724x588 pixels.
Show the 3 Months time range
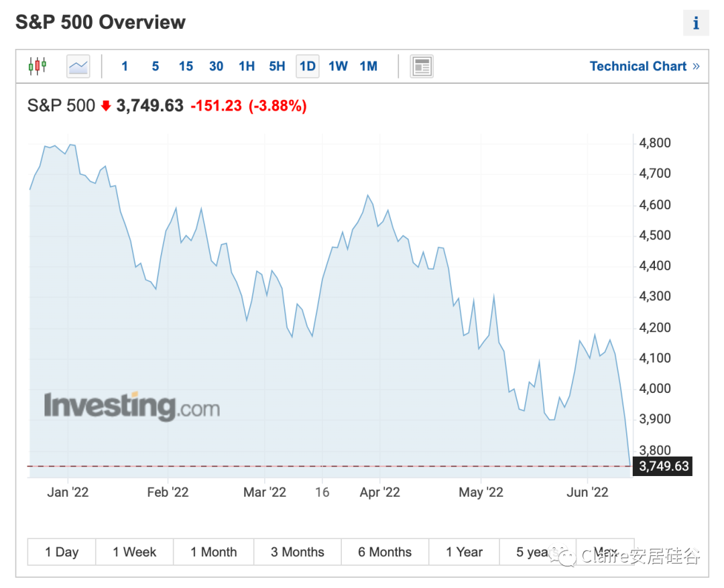point(297,552)
